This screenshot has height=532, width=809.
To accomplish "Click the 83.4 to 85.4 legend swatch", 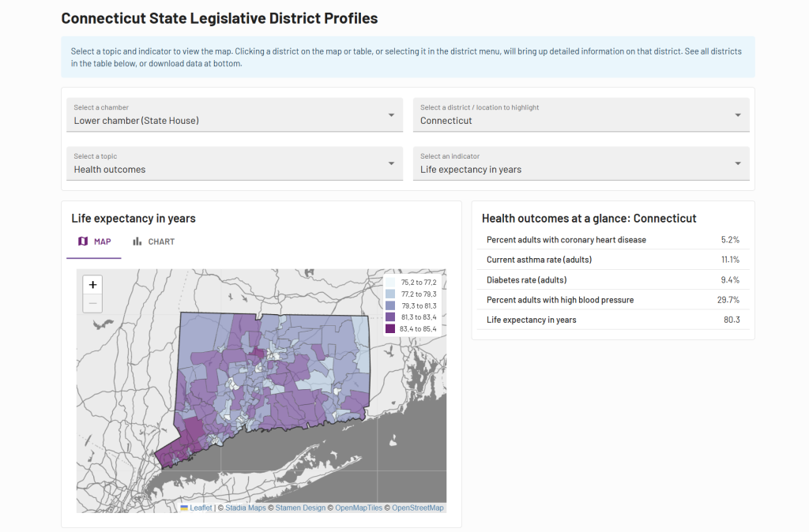I will click(x=390, y=328).
